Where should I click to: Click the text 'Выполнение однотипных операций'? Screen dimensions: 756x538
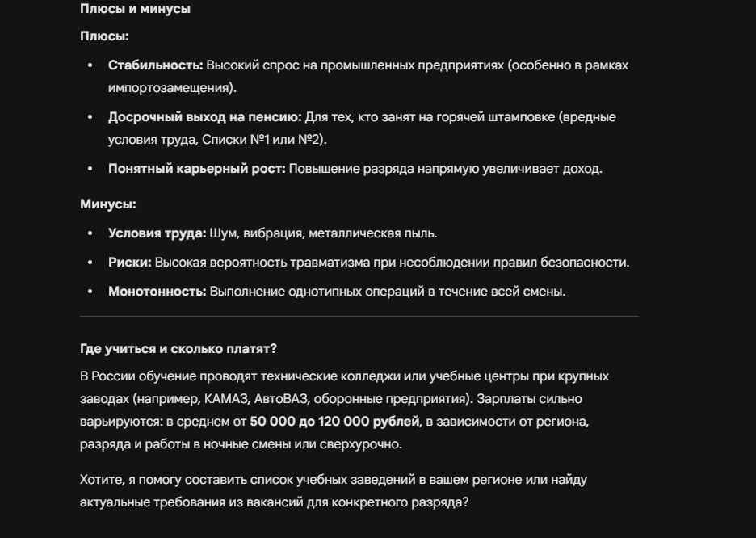click(x=321, y=292)
